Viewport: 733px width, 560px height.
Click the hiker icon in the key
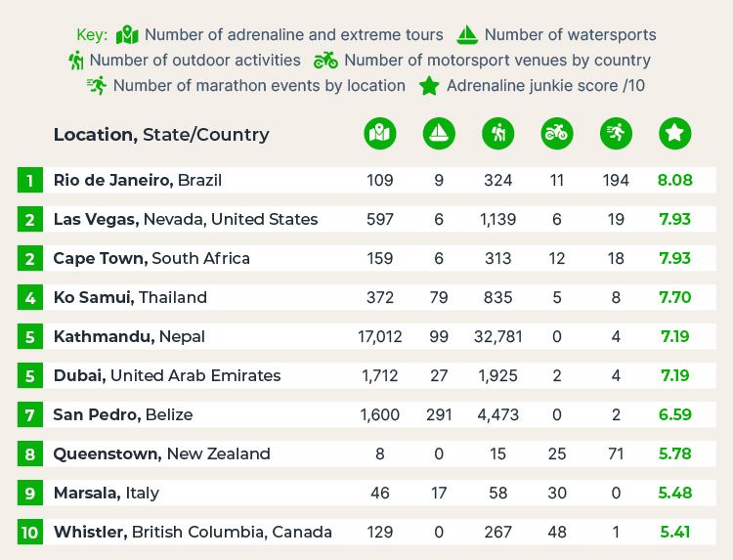(75, 61)
